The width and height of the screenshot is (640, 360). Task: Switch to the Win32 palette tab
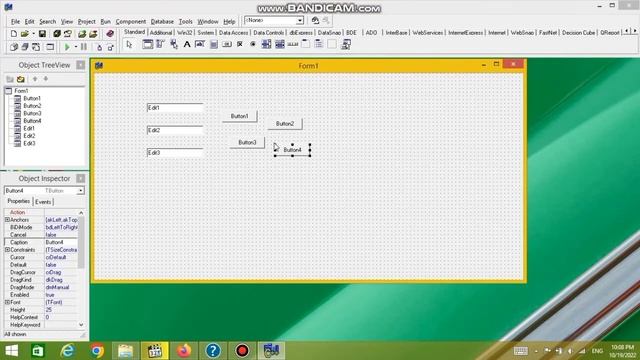[x=184, y=33]
